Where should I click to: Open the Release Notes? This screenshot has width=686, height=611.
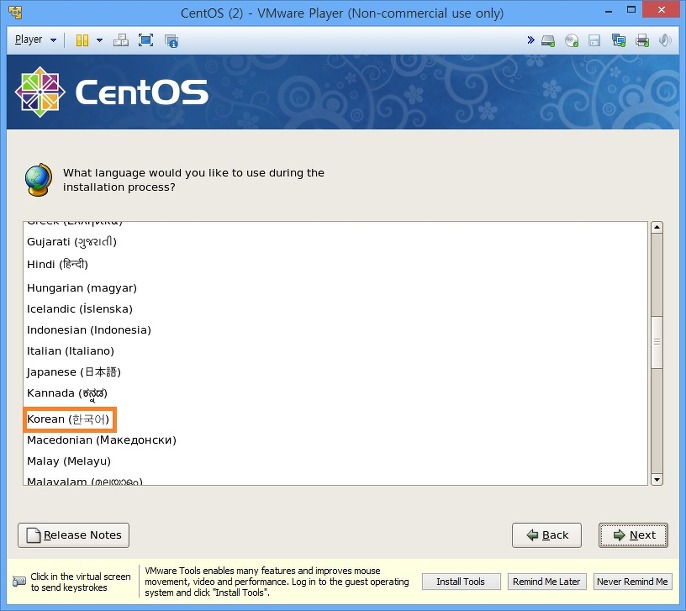[x=74, y=535]
